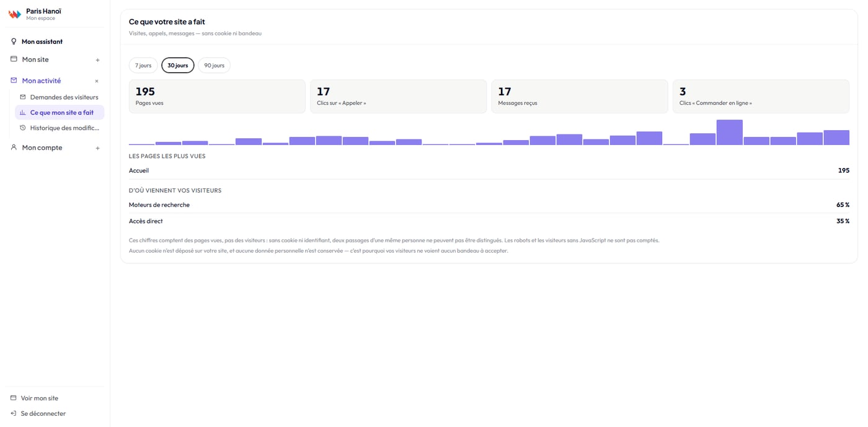
Task: Open Mon assistant
Action: click(x=55, y=42)
